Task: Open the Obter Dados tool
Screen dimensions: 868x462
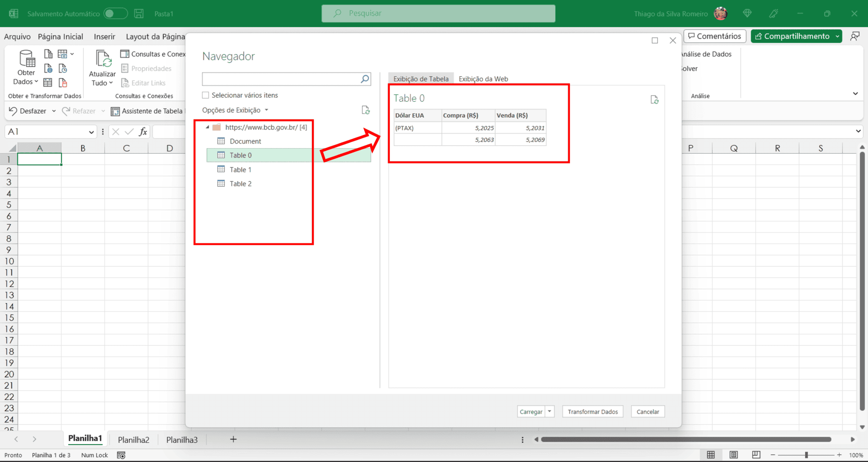Action: point(26,68)
